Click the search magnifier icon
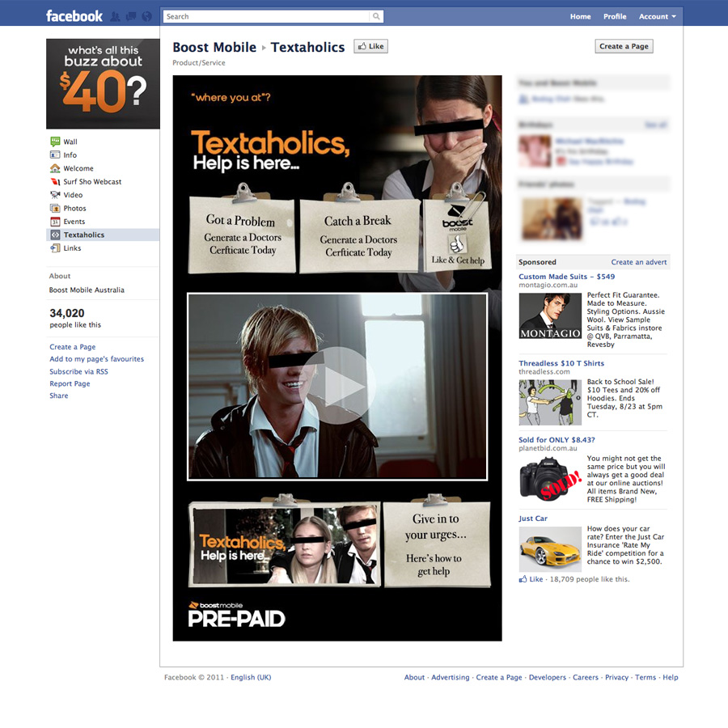This screenshot has height=728, width=728. point(376,16)
